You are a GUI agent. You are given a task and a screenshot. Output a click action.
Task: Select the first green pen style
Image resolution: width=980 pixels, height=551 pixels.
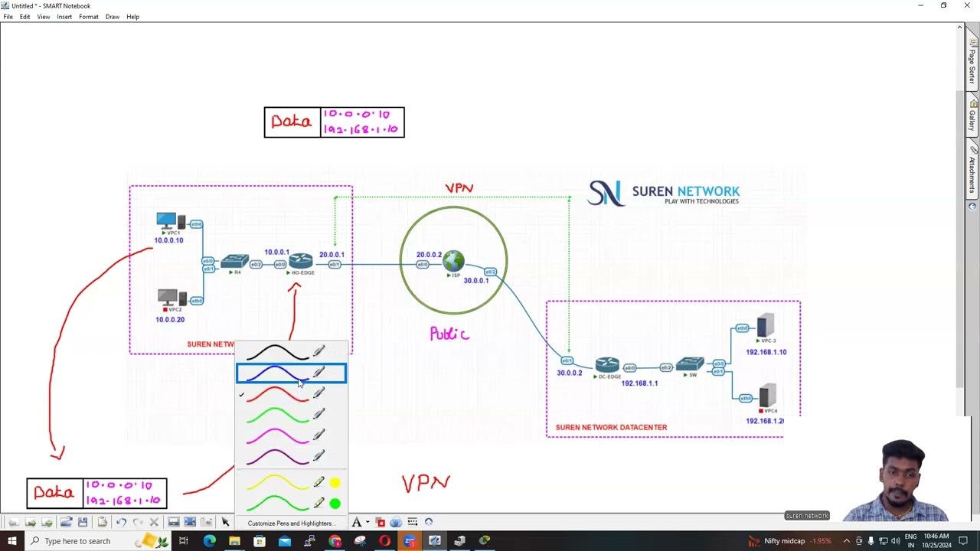[291, 416]
